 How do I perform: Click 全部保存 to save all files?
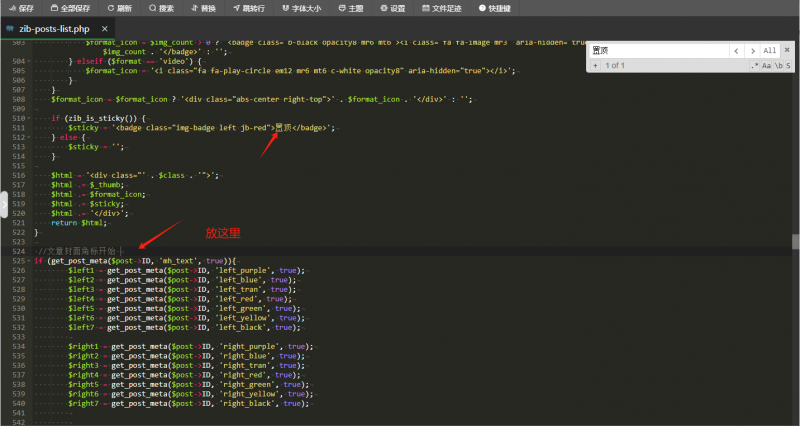[71, 8]
